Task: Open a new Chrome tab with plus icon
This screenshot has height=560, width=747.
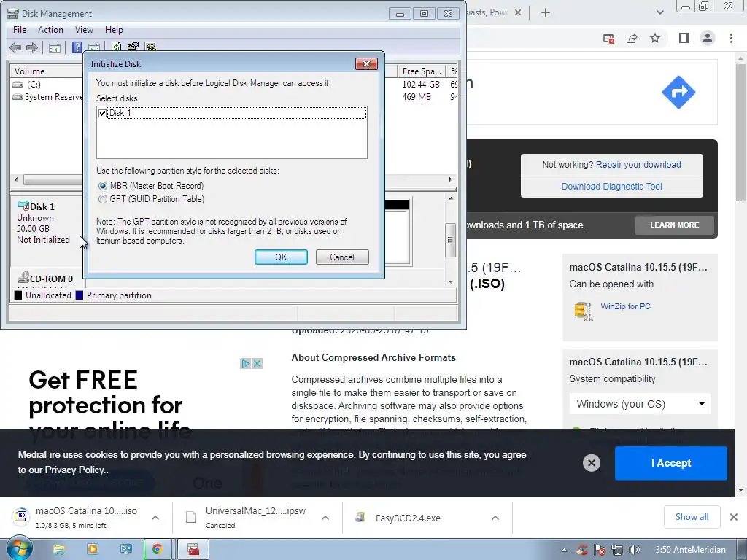Action: [546, 13]
